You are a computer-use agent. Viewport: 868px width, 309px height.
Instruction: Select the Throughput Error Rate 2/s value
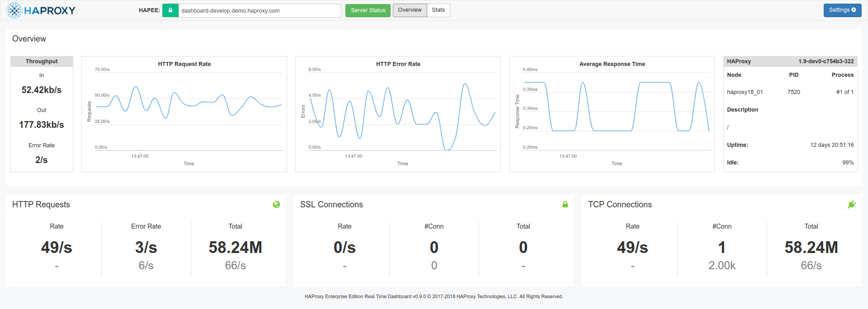click(x=42, y=160)
